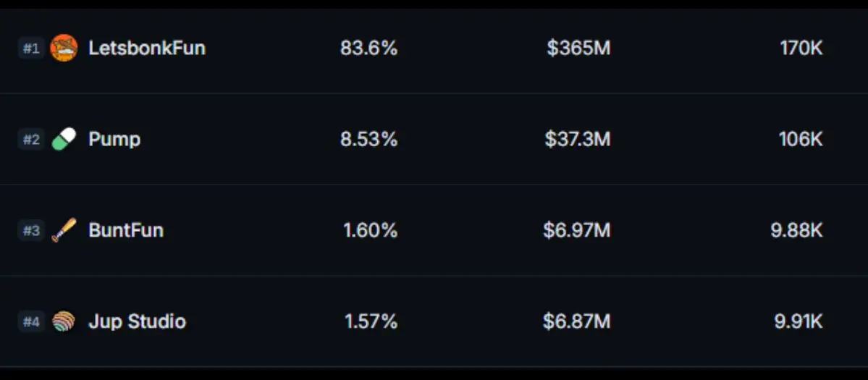Screen dimensions: 868x380
Task: Click the 8.53% market share value
Action: click(368, 139)
